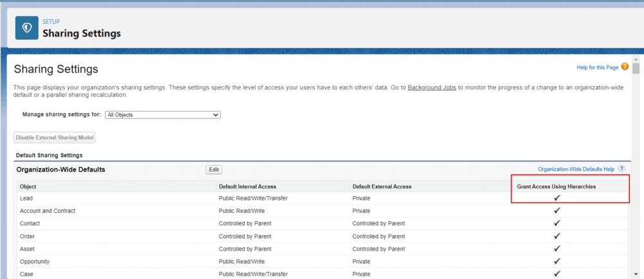This screenshot has width=644, height=279.
Task: Open the Help for this Page link
Action: tap(598, 67)
